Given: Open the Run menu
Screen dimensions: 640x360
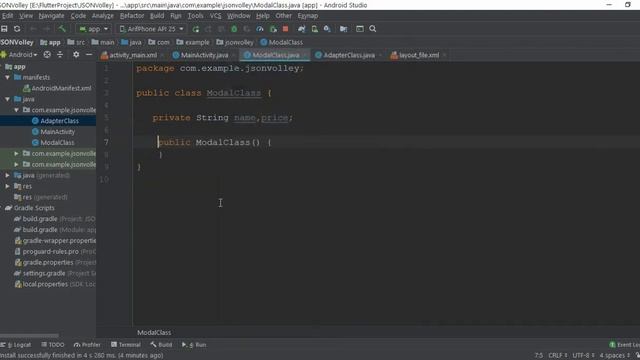Looking at the screenshot, I should (176, 16).
